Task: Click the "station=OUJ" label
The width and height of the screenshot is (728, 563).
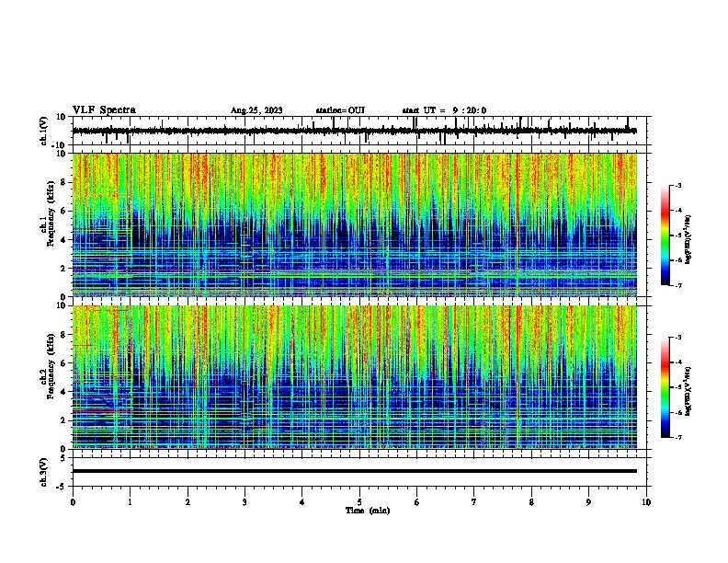Action: click(340, 110)
